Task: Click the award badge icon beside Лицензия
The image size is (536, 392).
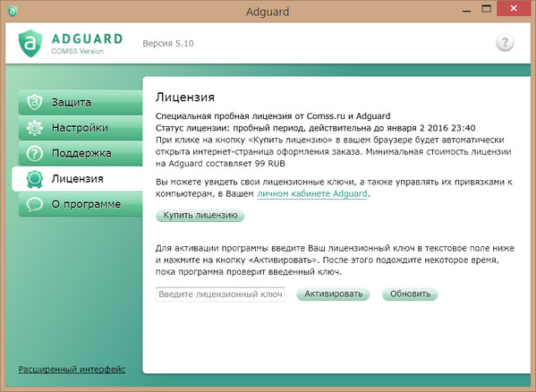Action: tap(35, 179)
